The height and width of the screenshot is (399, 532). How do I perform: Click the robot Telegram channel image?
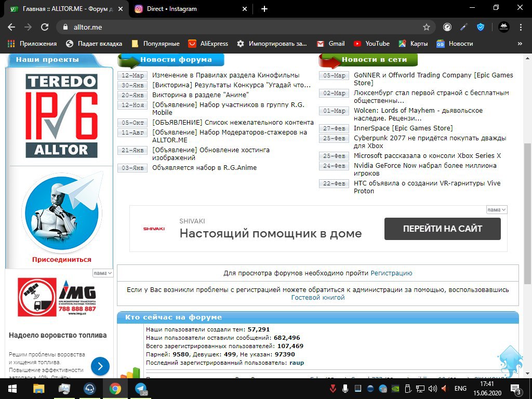point(62,212)
